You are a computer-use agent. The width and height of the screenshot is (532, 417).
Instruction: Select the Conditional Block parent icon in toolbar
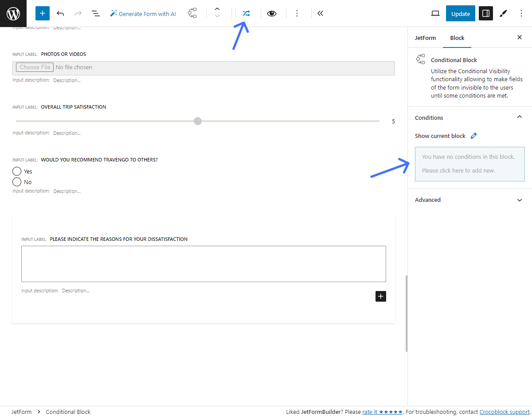click(x=192, y=13)
